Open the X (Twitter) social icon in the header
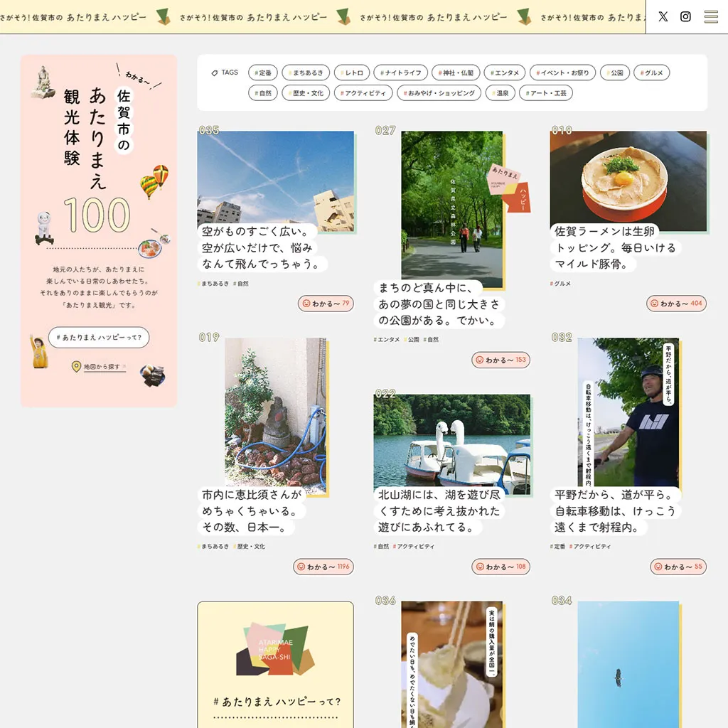 663,16
